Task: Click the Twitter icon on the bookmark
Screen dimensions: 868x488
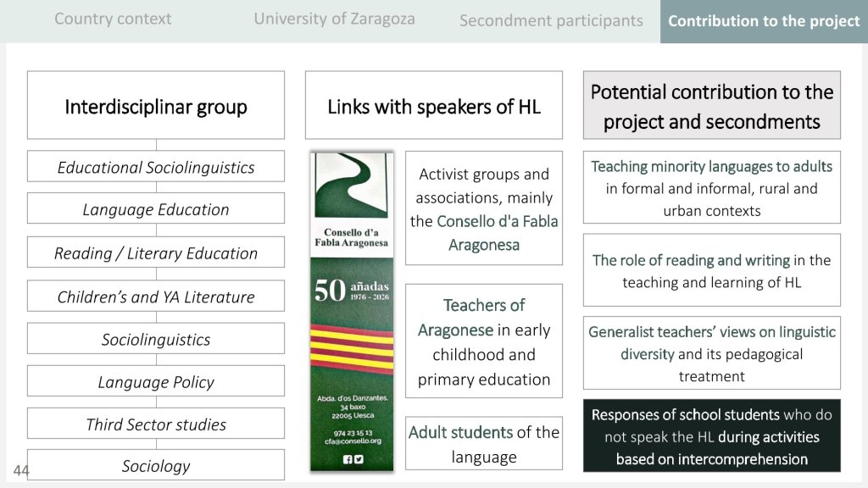Action: click(x=359, y=459)
